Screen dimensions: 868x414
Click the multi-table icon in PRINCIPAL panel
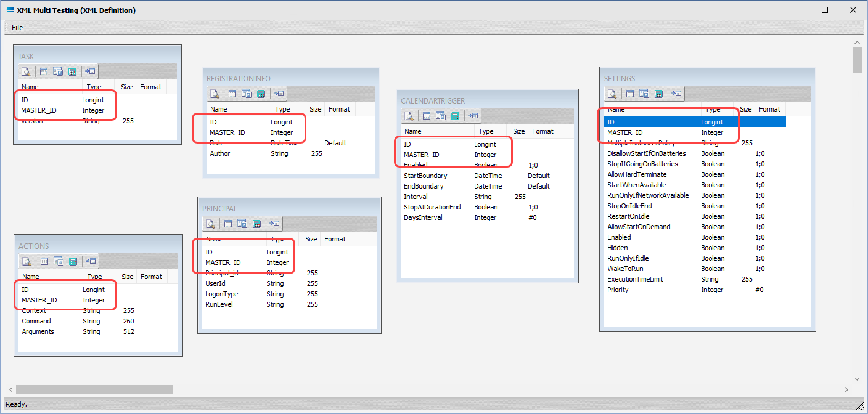[242, 224]
